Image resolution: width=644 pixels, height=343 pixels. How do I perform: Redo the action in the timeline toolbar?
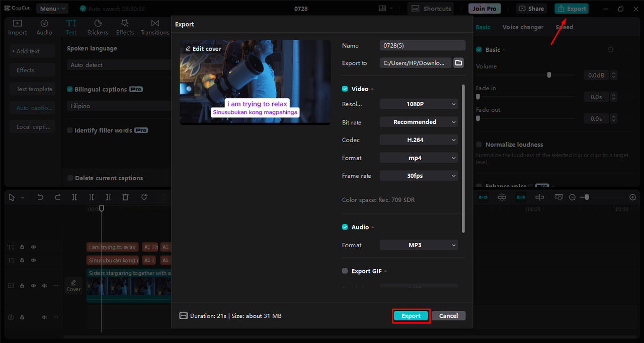[57, 197]
